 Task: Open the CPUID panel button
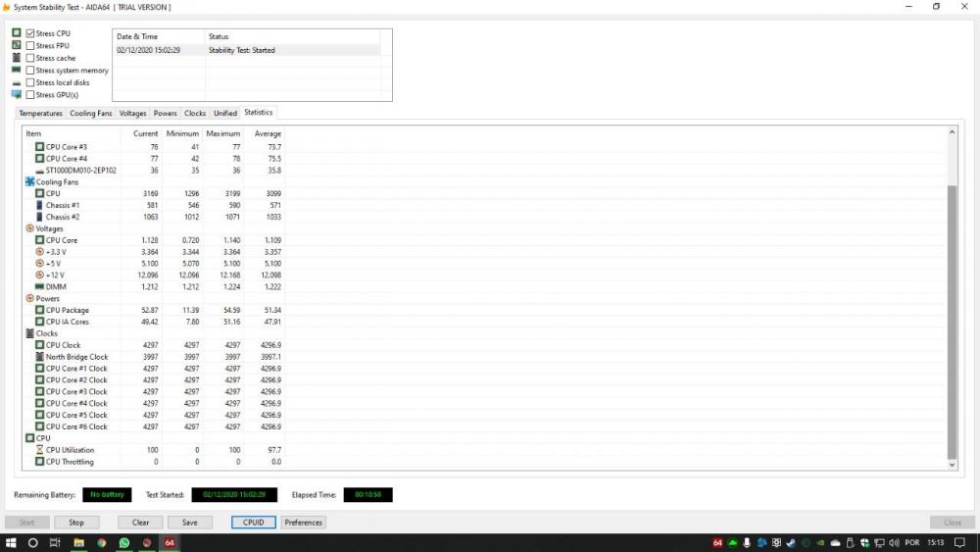point(253,523)
